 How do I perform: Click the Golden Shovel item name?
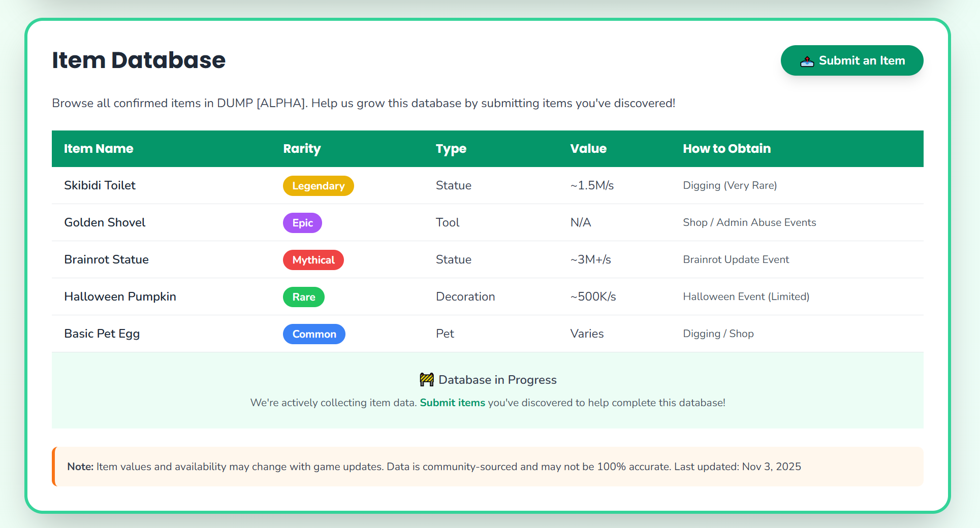105,222
